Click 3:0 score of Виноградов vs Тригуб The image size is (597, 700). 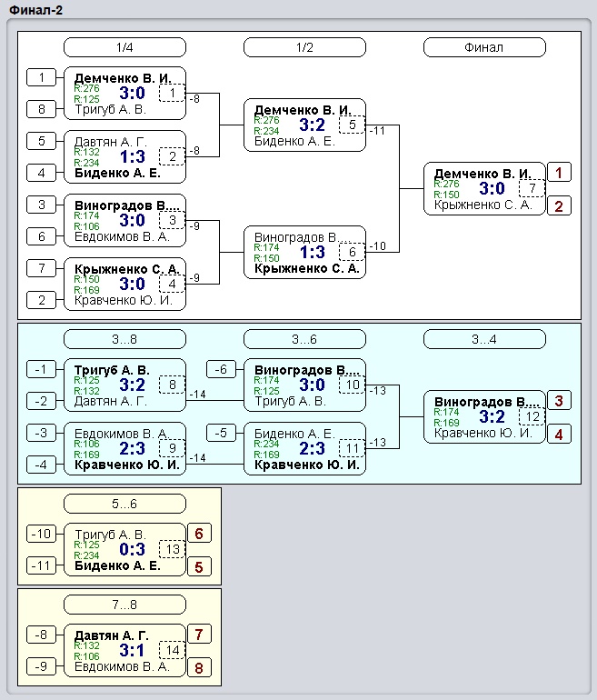click(312, 385)
